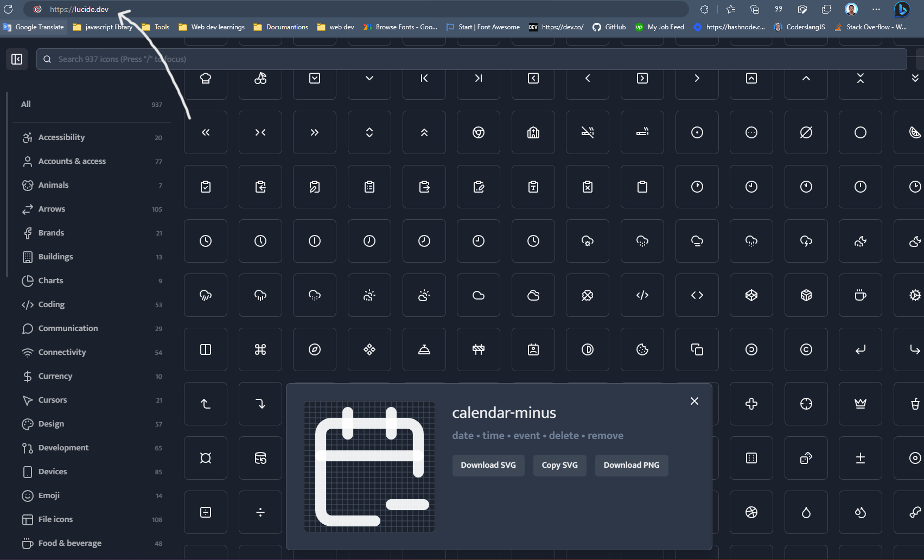Select a clipboard-check icon
This screenshot has height=560, width=924.
206,186
